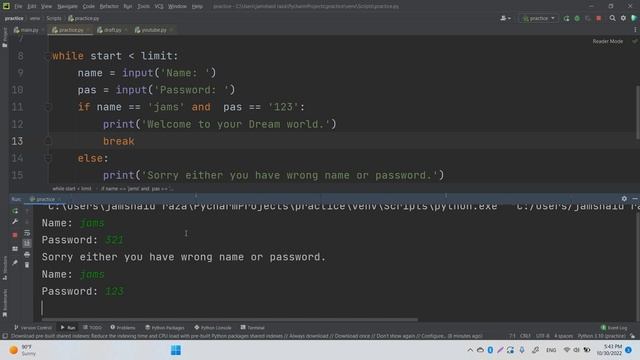Viewport: 640px width, 360px height.
Task: Click the rerun icon in the top toolbar
Action: click(x=566, y=18)
